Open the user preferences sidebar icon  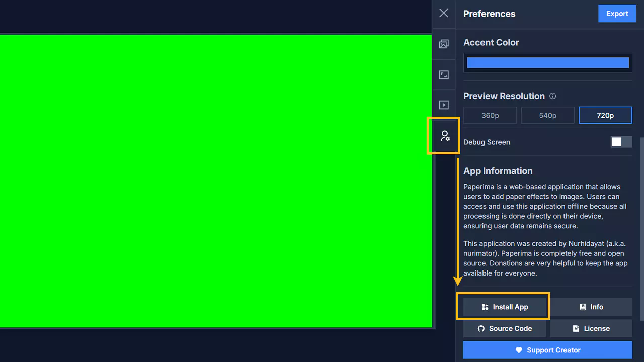pyautogui.click(x=445, y=136)
